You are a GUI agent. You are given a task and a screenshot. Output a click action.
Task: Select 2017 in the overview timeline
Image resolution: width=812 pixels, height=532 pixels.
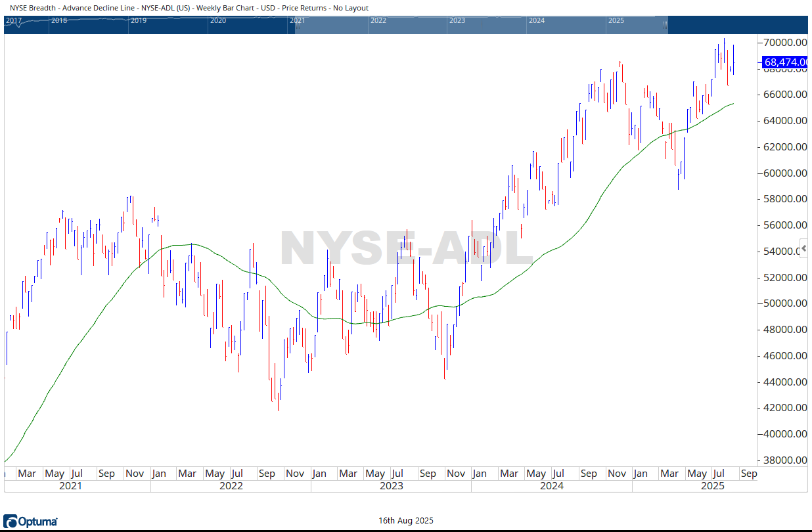13,20
